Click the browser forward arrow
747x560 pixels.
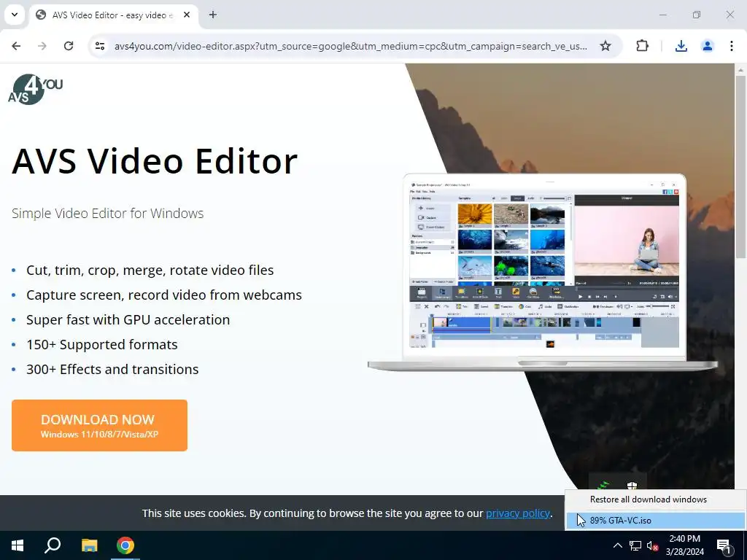point(42,46)
